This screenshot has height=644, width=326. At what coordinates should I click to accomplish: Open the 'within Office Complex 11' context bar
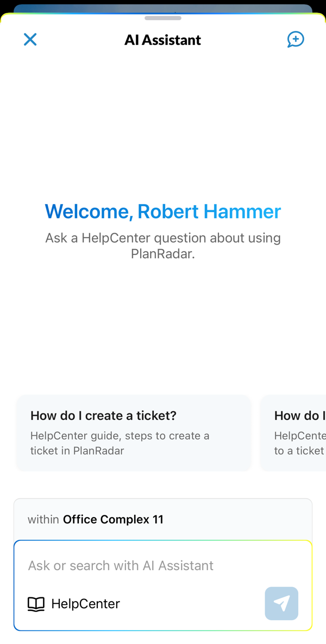(163, 519)
